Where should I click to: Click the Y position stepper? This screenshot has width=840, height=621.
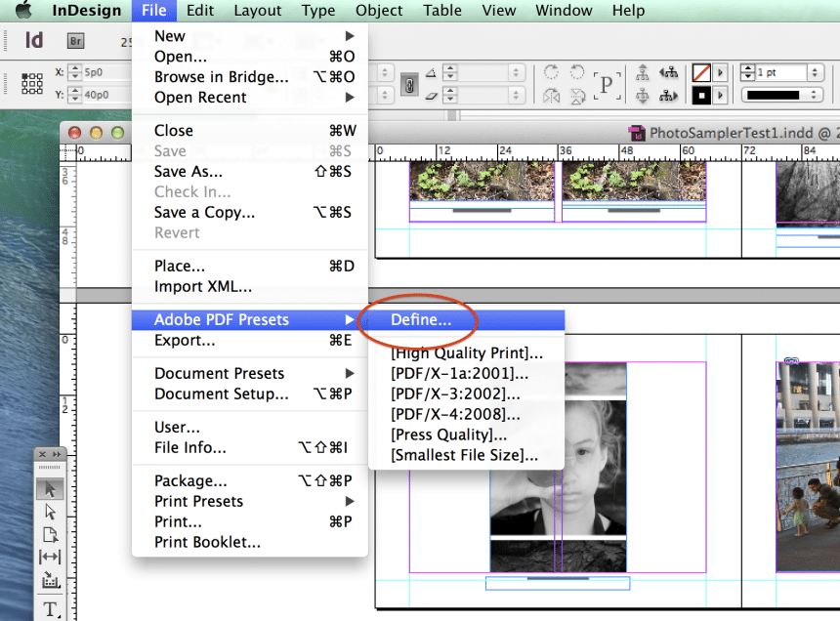pos(75,95)
